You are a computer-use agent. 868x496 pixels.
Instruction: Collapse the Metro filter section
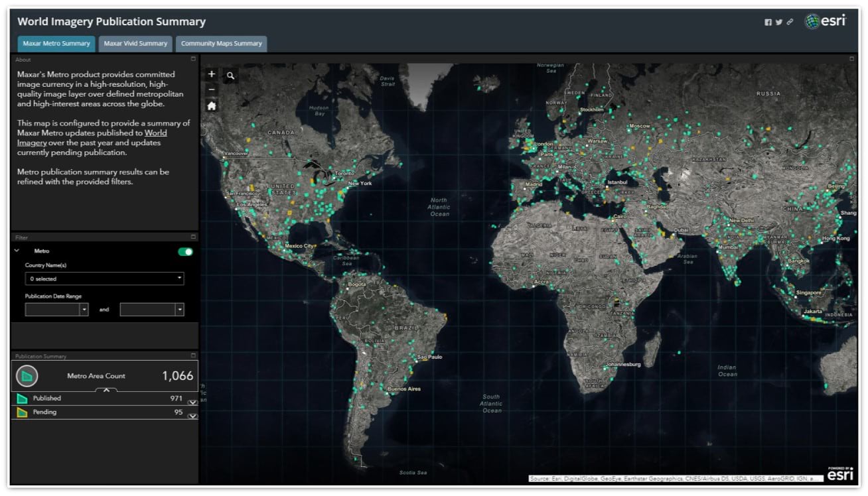coord(17,251)
